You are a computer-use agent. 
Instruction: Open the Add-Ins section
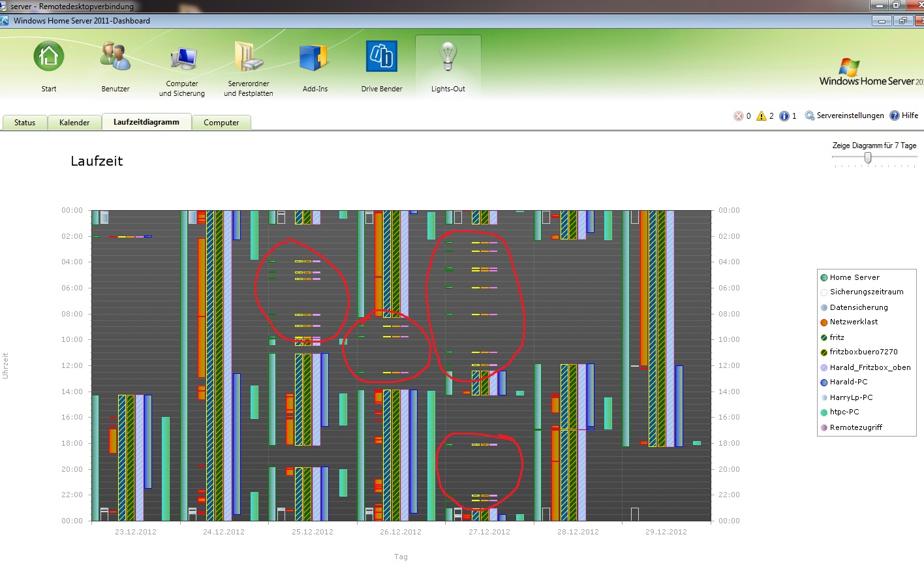point(315,57)
